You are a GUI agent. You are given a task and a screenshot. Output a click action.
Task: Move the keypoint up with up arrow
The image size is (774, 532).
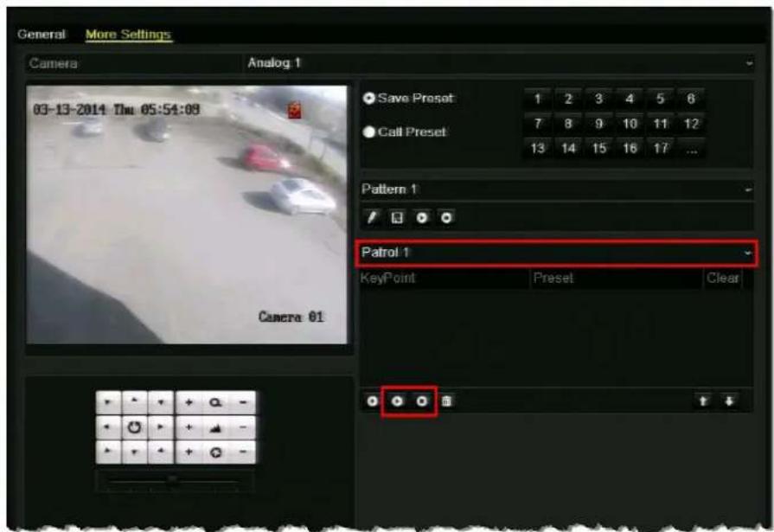pos(703,401)
